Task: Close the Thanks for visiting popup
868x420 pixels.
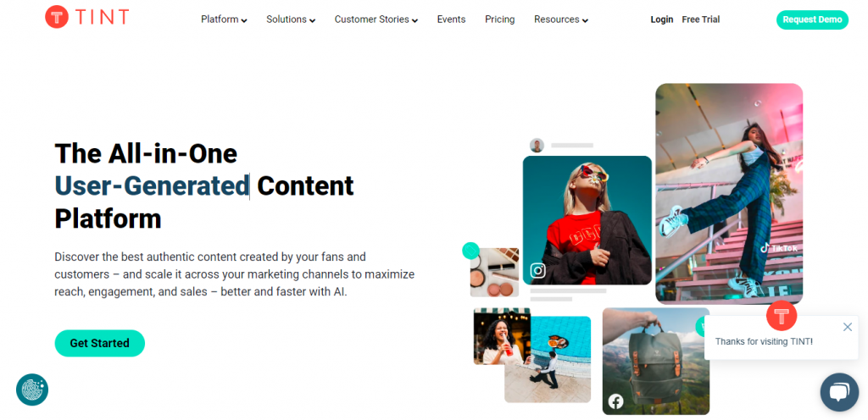Action: [x=848, y=327]
